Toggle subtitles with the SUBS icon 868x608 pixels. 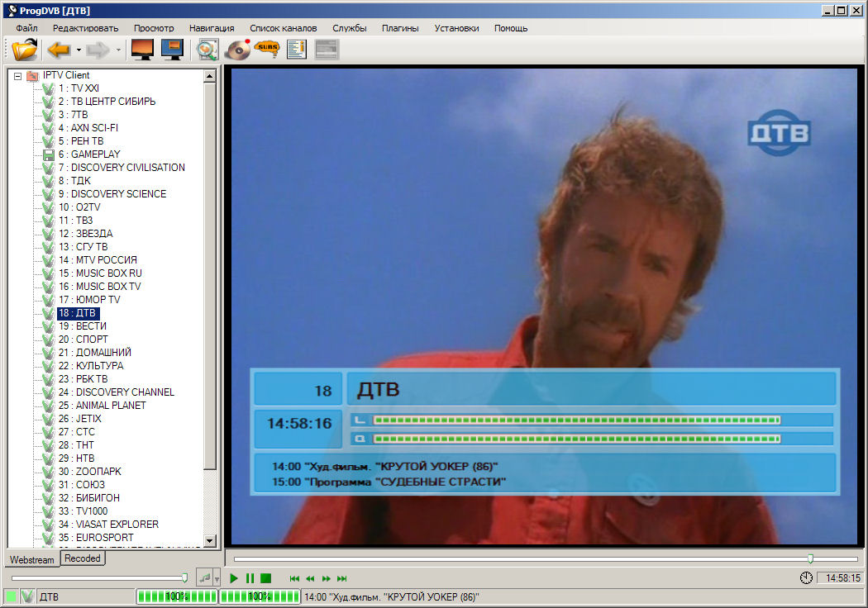click(267, 49)
